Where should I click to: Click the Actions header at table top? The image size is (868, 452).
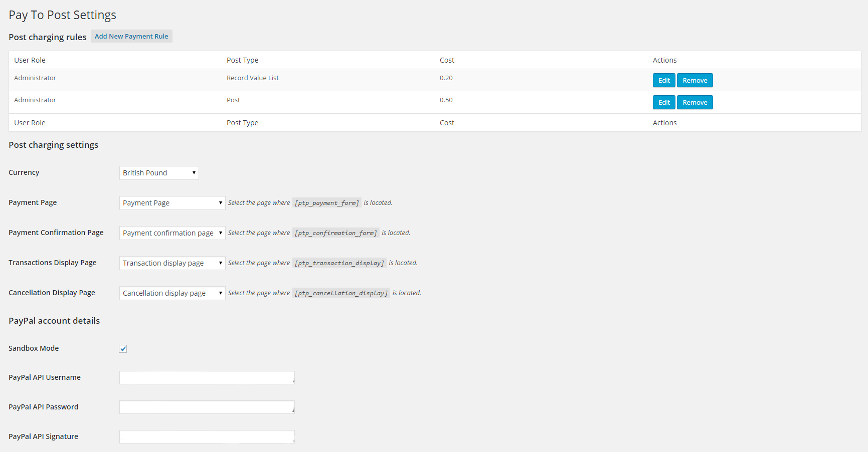tap(664, 60)
